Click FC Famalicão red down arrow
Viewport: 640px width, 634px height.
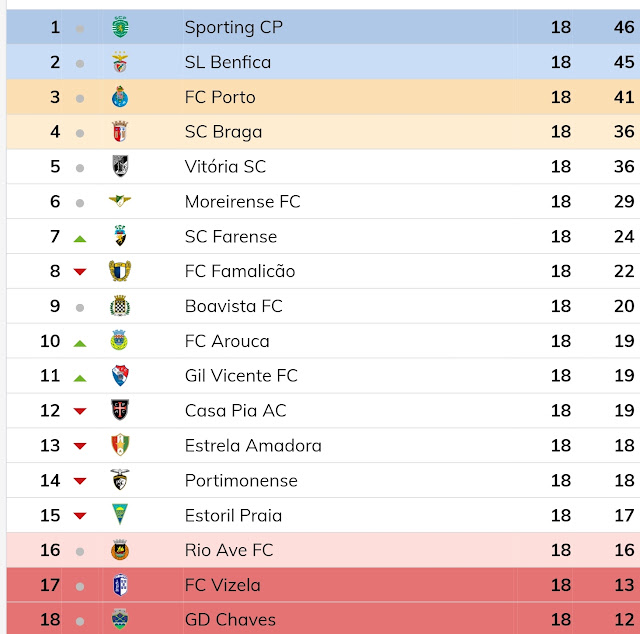point(80,272)
